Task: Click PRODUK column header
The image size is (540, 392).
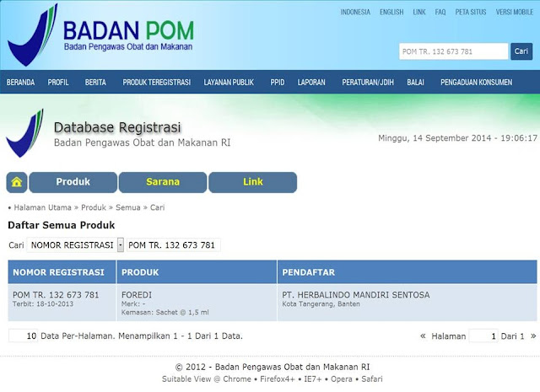Action: 197,272
